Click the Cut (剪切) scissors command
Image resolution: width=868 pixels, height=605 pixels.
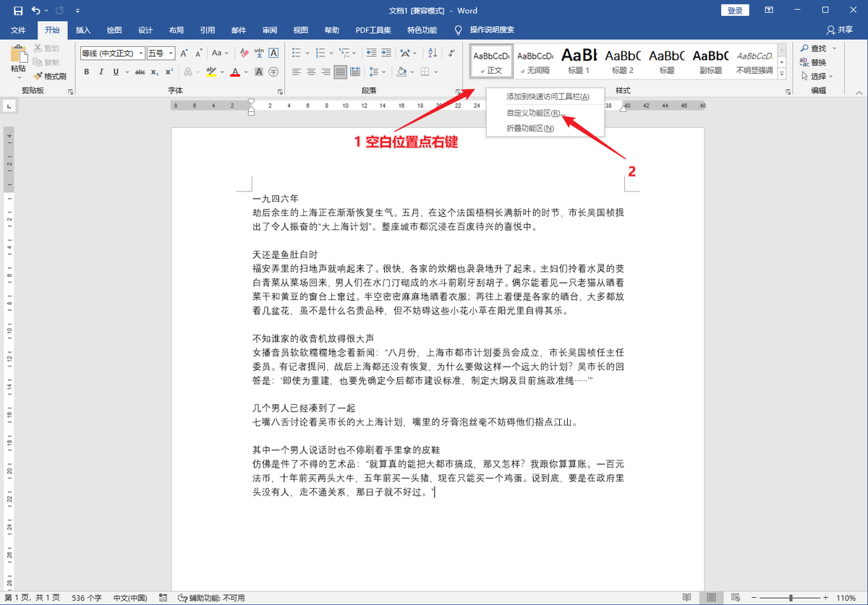click(46, 48)
